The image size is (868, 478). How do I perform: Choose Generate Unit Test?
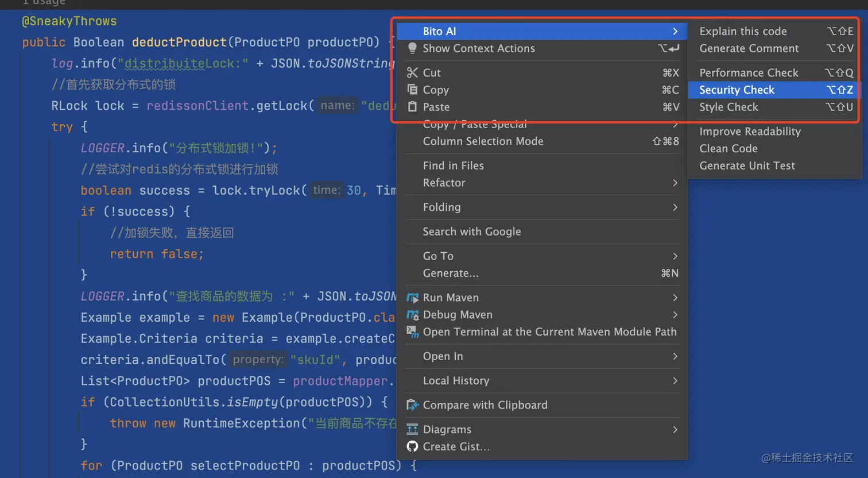[775, 165]
